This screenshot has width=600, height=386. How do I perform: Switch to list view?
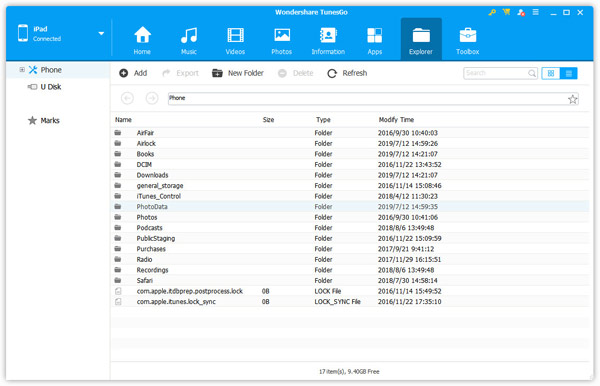click(x=569, y=73)
